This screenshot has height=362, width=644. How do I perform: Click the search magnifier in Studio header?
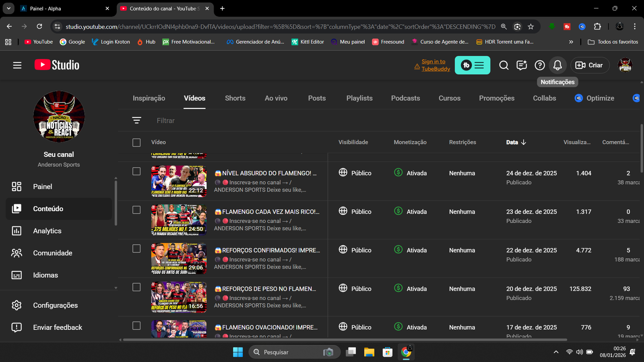[504, 65]
